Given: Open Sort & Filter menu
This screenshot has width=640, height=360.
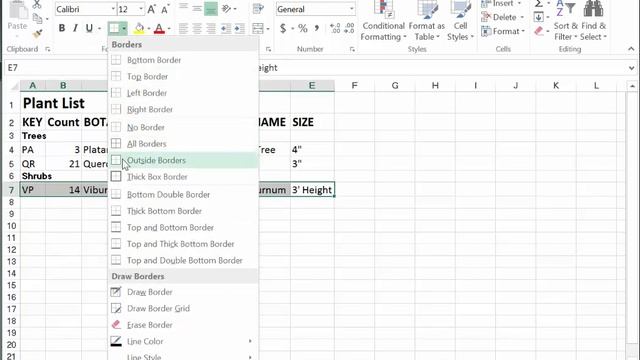Looking at the screenshot, I should tap(566, 21).
